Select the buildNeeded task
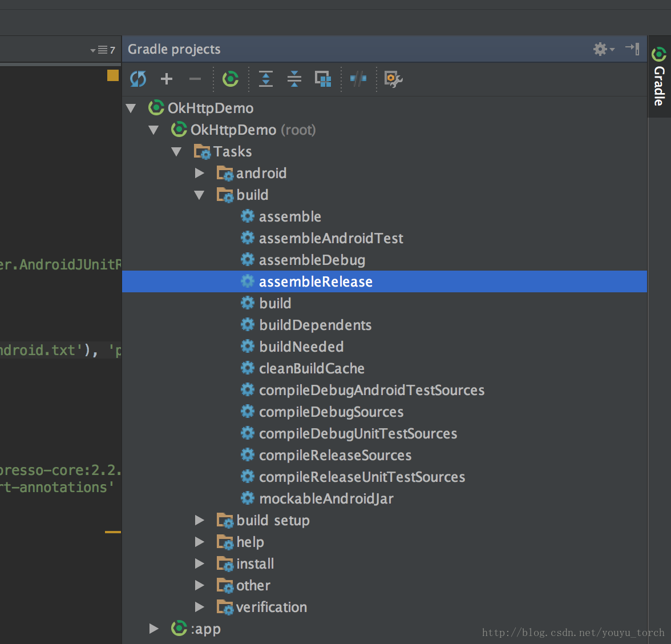The width and height of the screenshot is (671, 644). pyautogui.click(x=301, y=347)
